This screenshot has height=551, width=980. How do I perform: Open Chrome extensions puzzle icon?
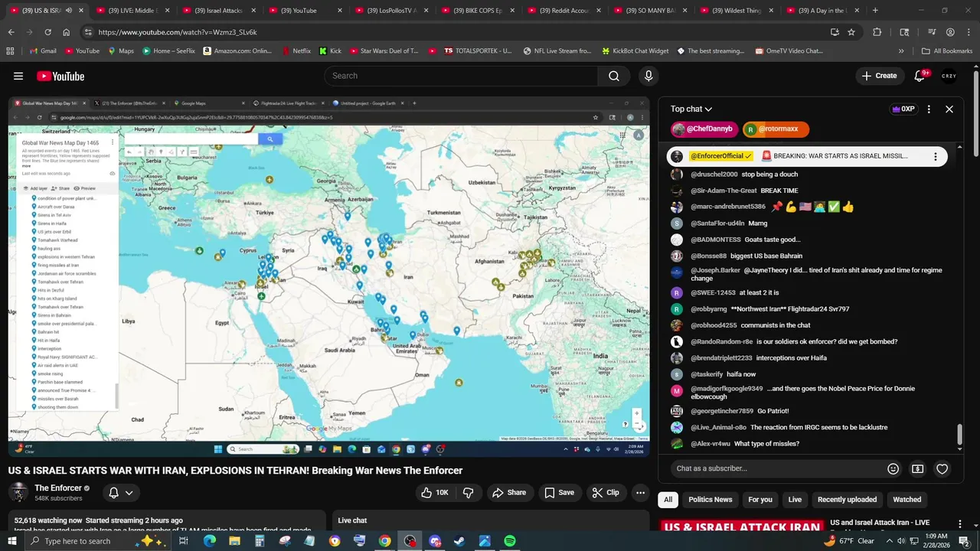pyautogui.click(x=877, y=32)
